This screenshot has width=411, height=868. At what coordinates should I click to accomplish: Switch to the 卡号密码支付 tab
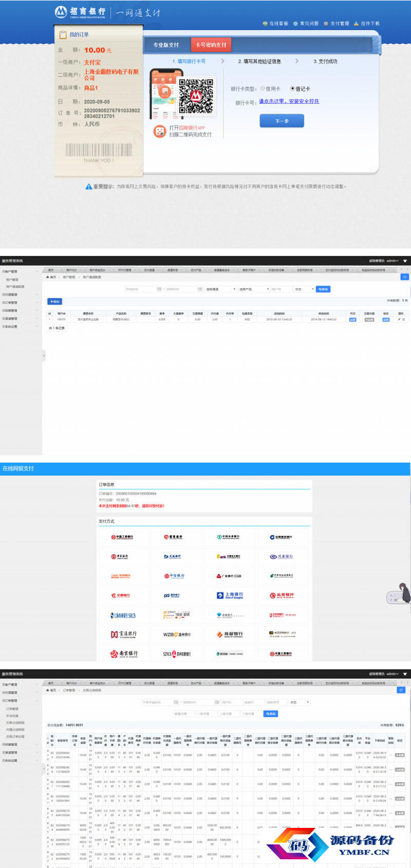click(211, 45)
